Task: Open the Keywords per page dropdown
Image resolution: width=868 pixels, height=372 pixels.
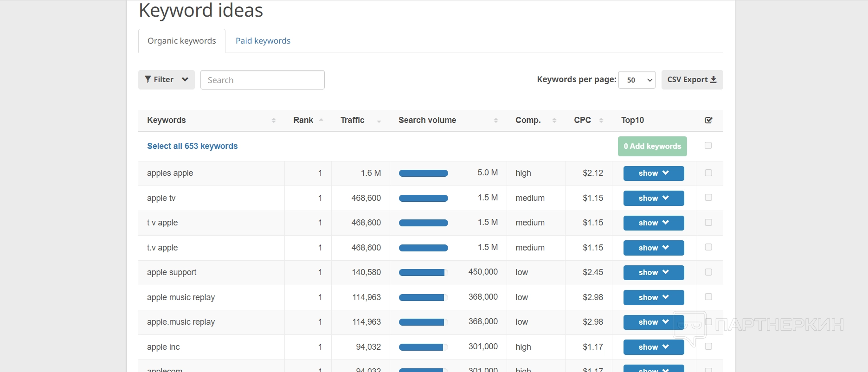Action: point(637,80)
